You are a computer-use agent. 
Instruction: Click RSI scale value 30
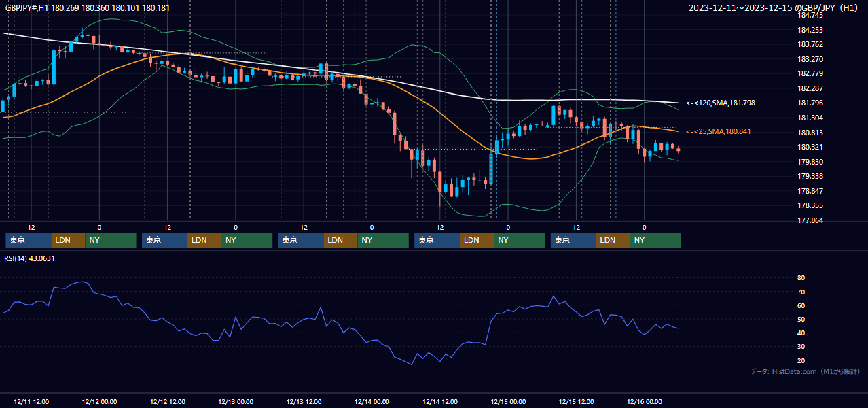click(x=801, y=347)
